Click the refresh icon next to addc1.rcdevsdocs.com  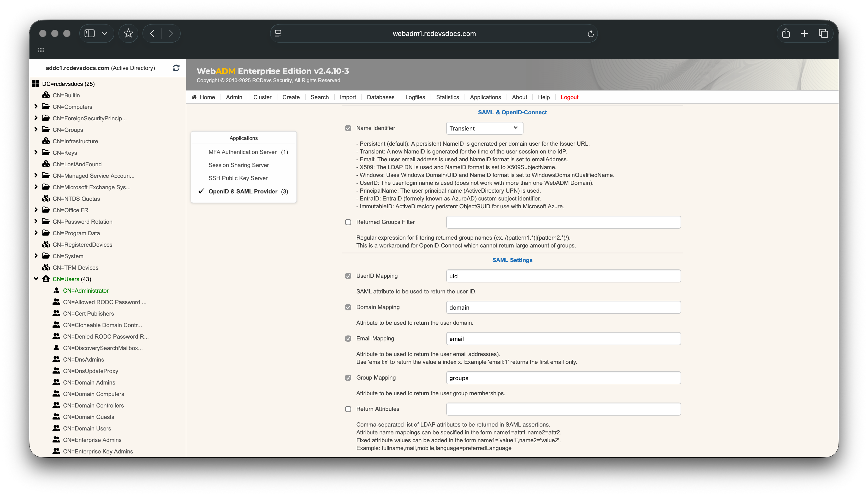(176, 68)
